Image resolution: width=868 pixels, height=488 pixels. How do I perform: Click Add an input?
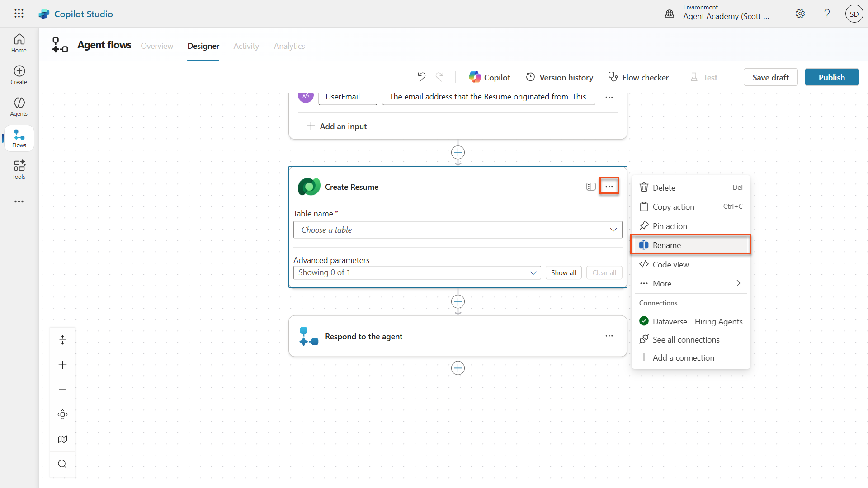click(336, 126)
